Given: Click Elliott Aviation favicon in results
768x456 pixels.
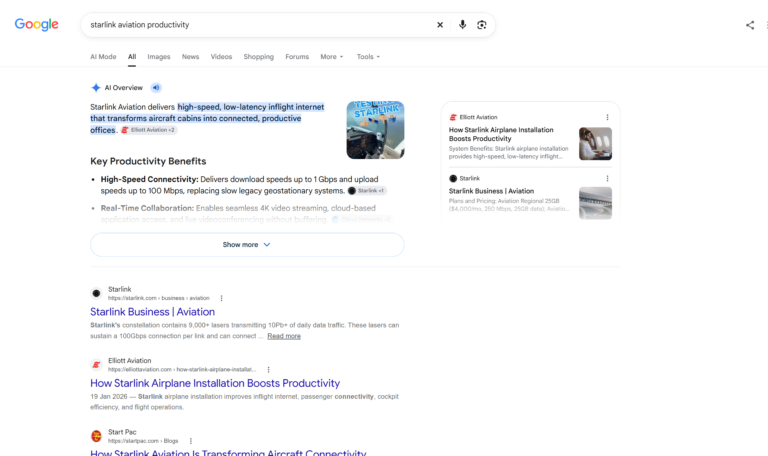Looking at the screenshot, I should pyautogui.click(x=96, y=364).
